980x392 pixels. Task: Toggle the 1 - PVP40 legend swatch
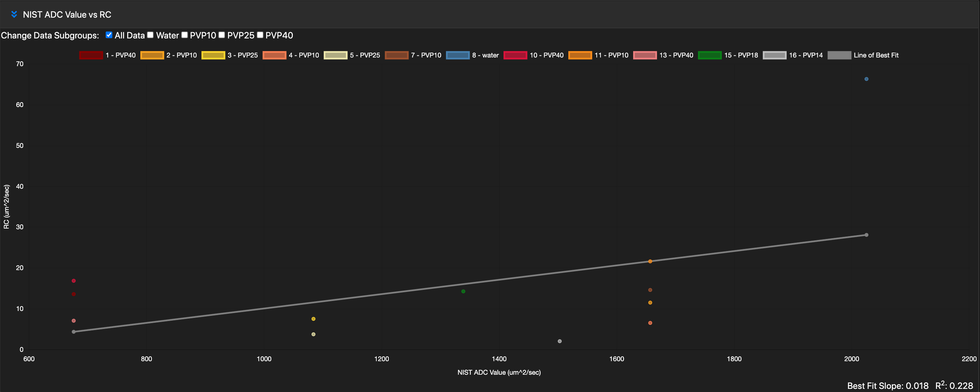91,55
